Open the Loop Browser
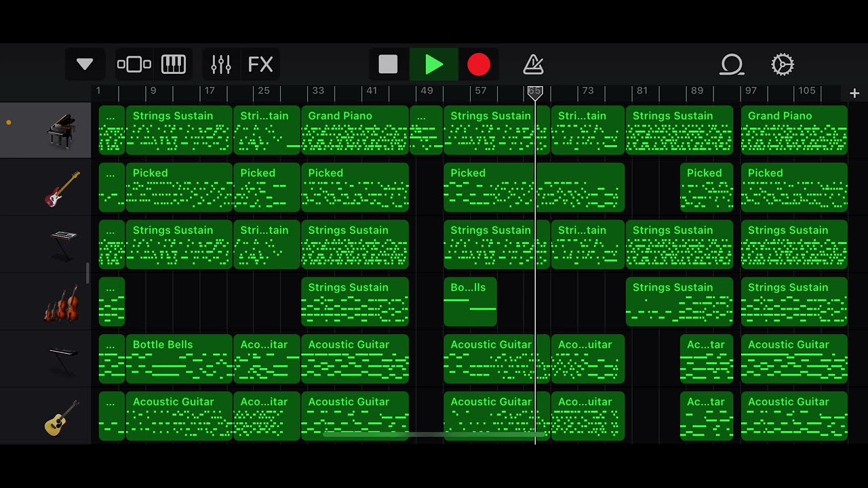Image resolution: width=868 pixels, height=488 pixels. (732, 64)
